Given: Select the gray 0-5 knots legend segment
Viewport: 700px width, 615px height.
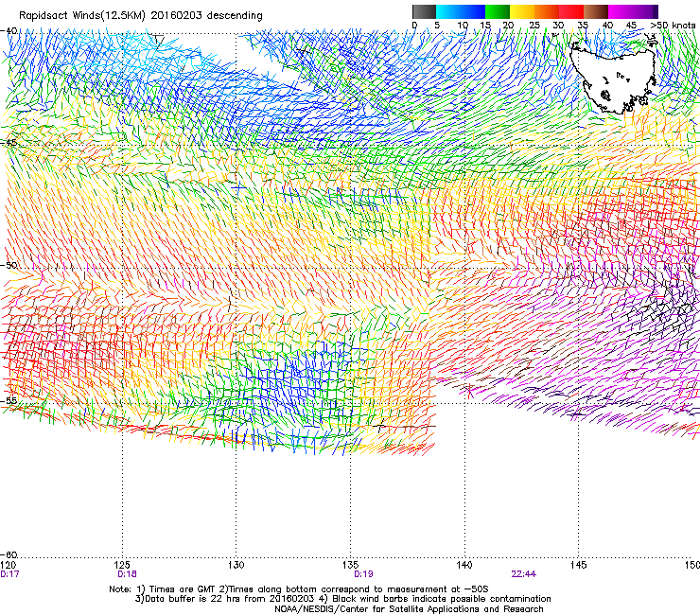Looking at the screenshot, I should click(424, 11).
